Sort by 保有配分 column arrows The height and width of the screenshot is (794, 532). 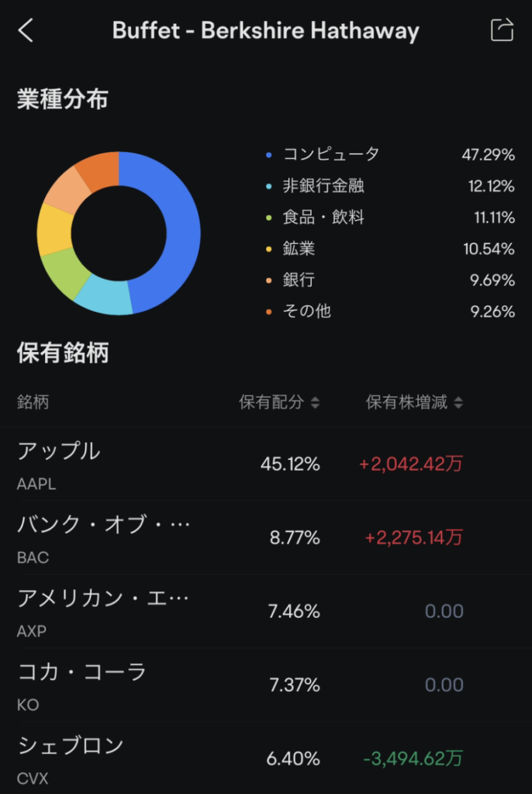point(315,402)
